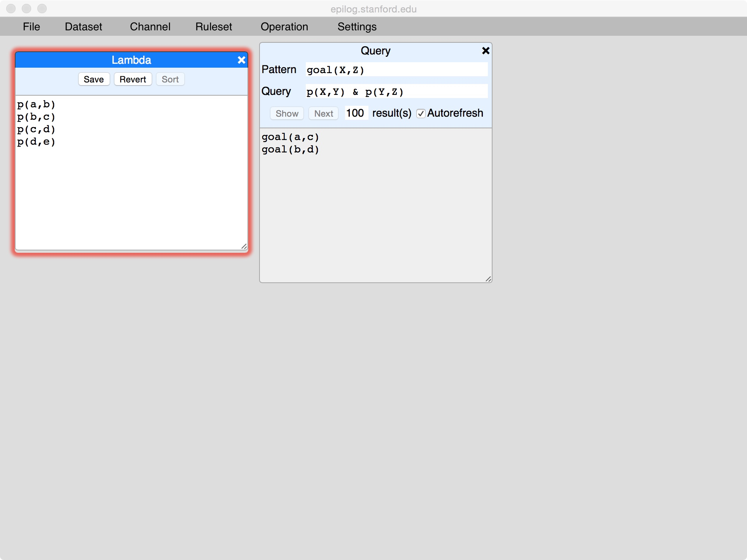Click the Next results button
This screenshot has width=747, height=560.
323,114
